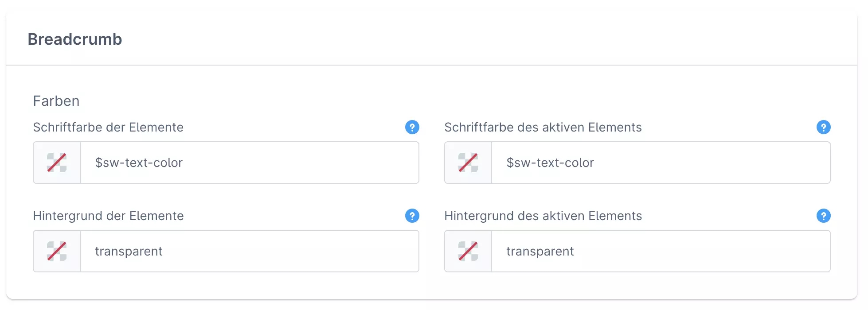Viewport: 868px width, 310px height.
Task: Open color picker for Hintergrund des aktiven Elements
Action: [468, 251]
